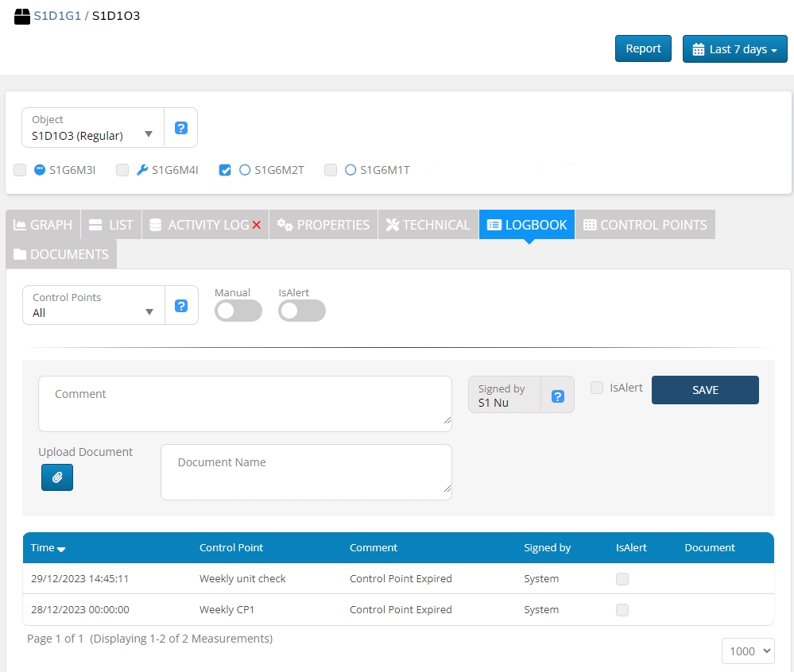
Task: Switch to the Graph tab
Action: click(x=44, y=225)
